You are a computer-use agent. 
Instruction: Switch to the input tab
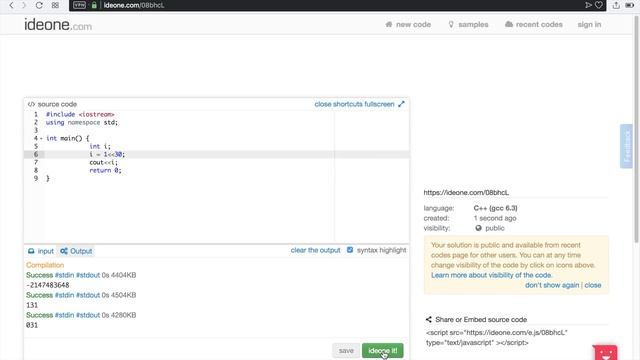click(41, 251)
